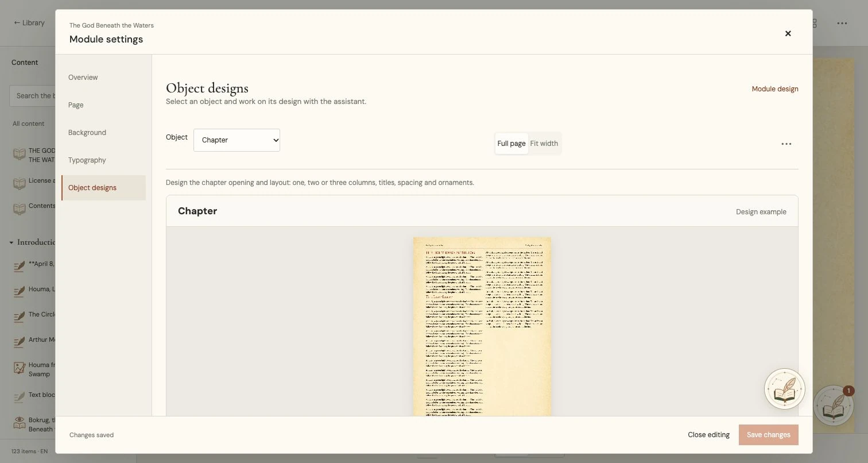Focus the content search field in background

click(x=33, y=96)
